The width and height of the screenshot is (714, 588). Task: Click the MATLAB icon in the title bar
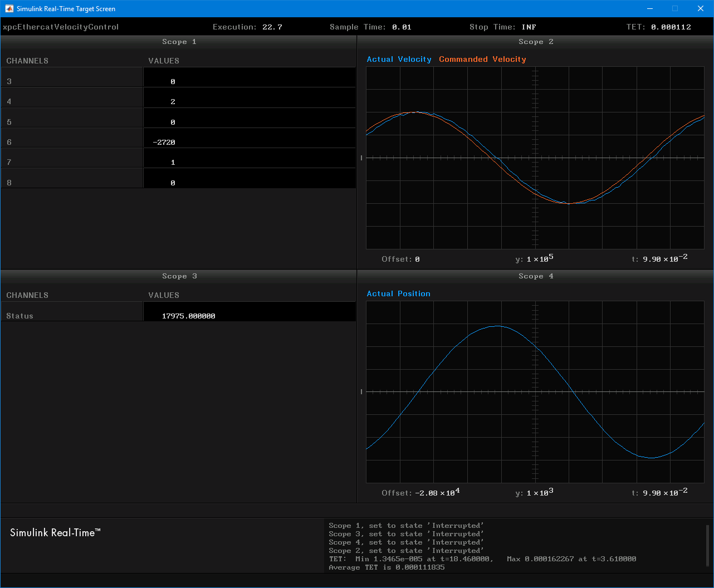tap(9, 9)
